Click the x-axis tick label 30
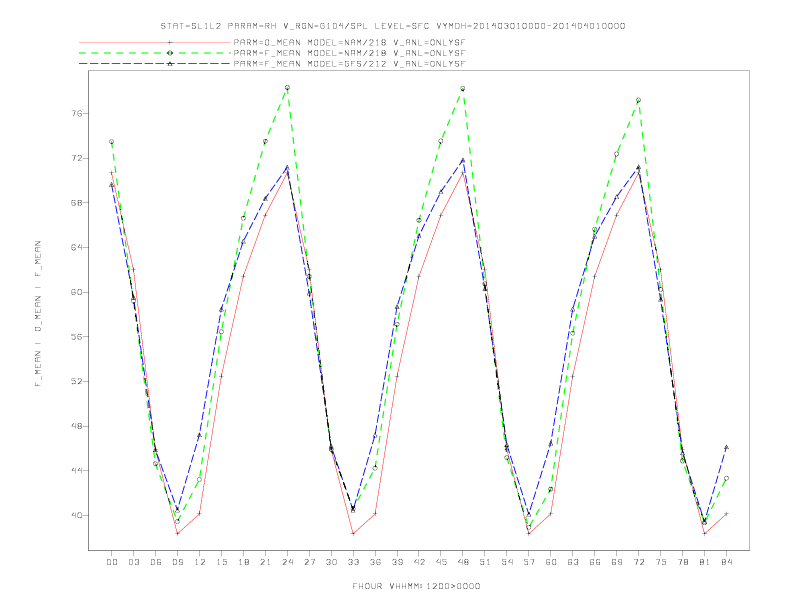 (x=331, y=562)
